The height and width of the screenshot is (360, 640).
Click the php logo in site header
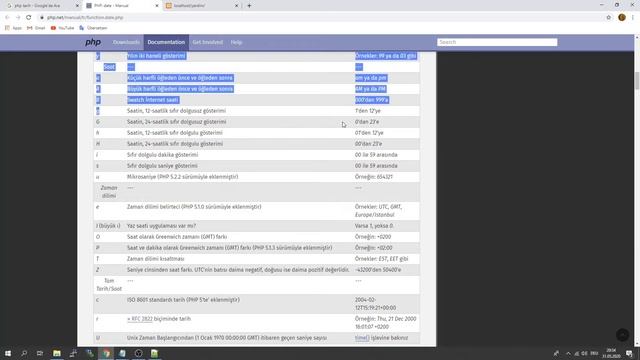[x=93, y=42]
